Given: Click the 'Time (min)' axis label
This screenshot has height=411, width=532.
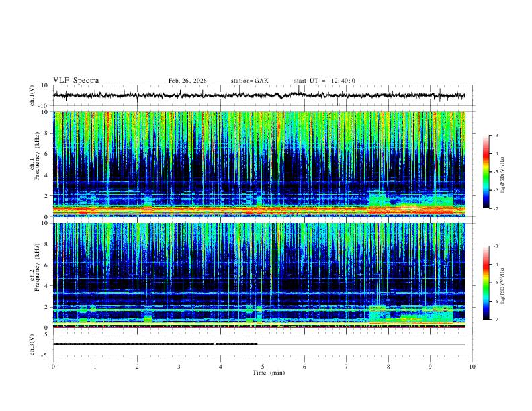Looking at the screenshot, I should [269, 373].
